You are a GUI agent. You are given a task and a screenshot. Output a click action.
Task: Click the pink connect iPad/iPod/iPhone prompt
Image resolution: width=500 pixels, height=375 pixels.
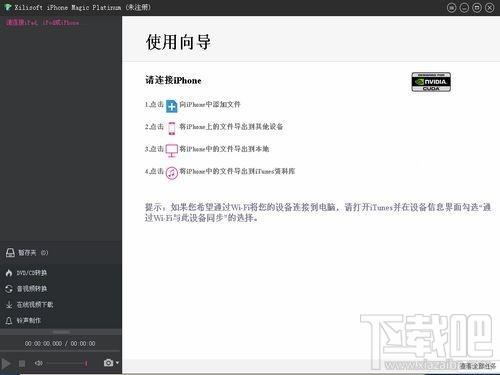[x=43, y=22]
